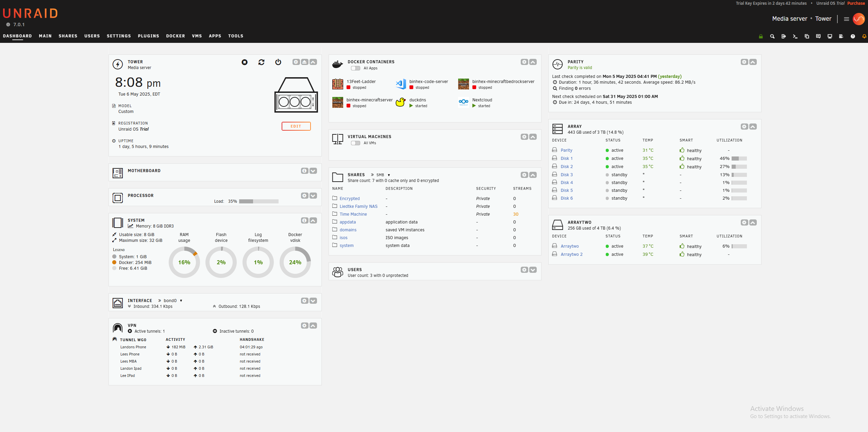Click the processor load bar
The width and height of the screenshot is (868, 432).
click(258, 201)
